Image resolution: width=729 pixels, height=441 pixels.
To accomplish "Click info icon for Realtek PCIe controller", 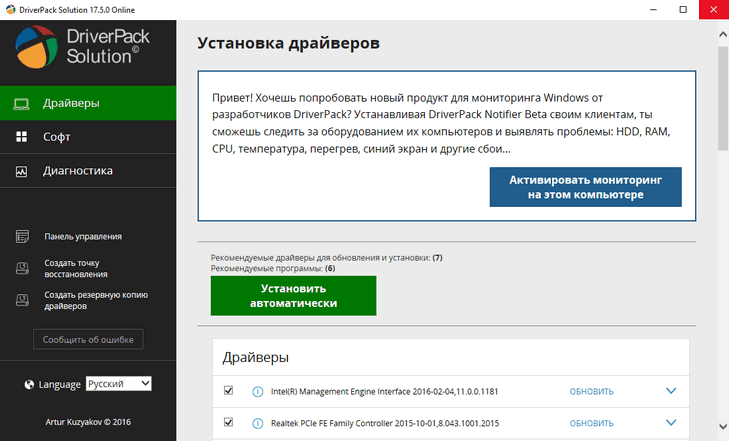I will click(x=257, y=423).
